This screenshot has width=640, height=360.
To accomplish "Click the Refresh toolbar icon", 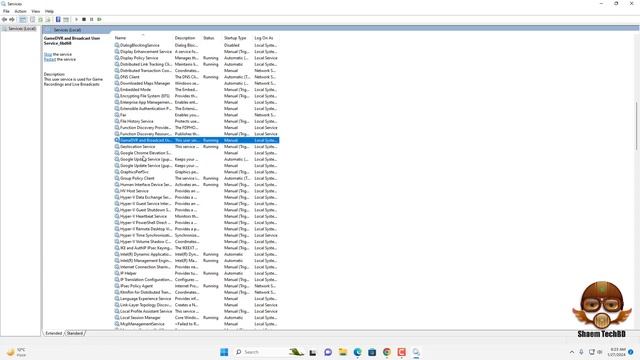I will click(x=40, y=20).
